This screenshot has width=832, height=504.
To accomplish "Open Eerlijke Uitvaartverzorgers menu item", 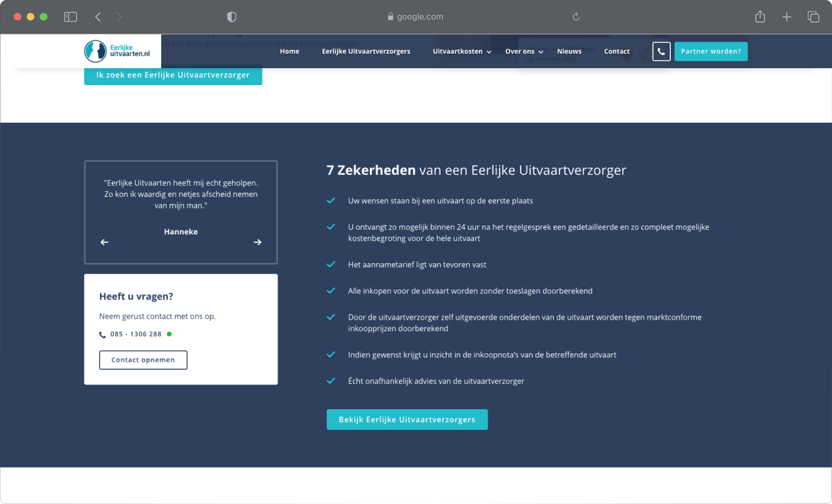I will click(x=366, y=51).
